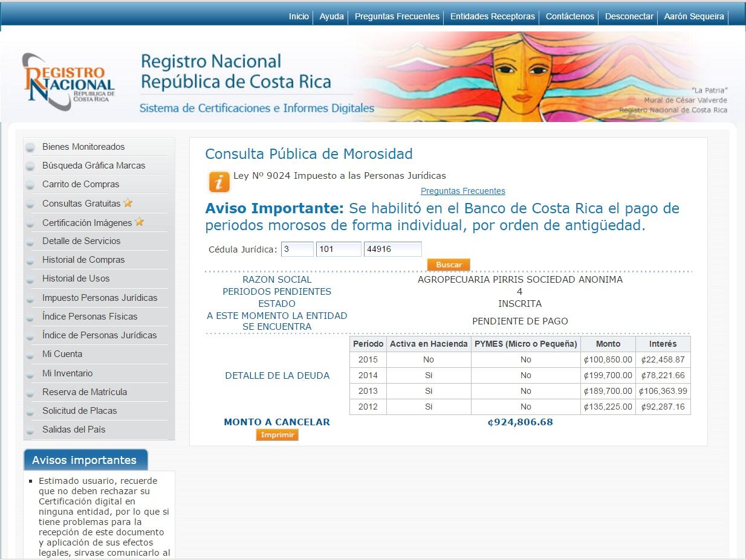This screenshot has width=746, height=560.
Task: Click the bullet icon beside Mi Cuenta
Action: (30, 355)
